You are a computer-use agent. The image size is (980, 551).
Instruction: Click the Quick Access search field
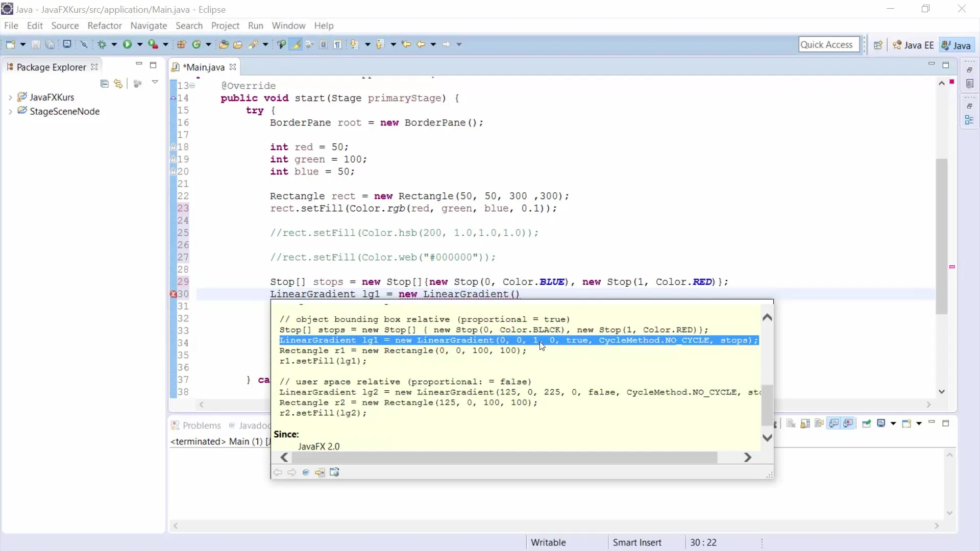tap(829, 44)
